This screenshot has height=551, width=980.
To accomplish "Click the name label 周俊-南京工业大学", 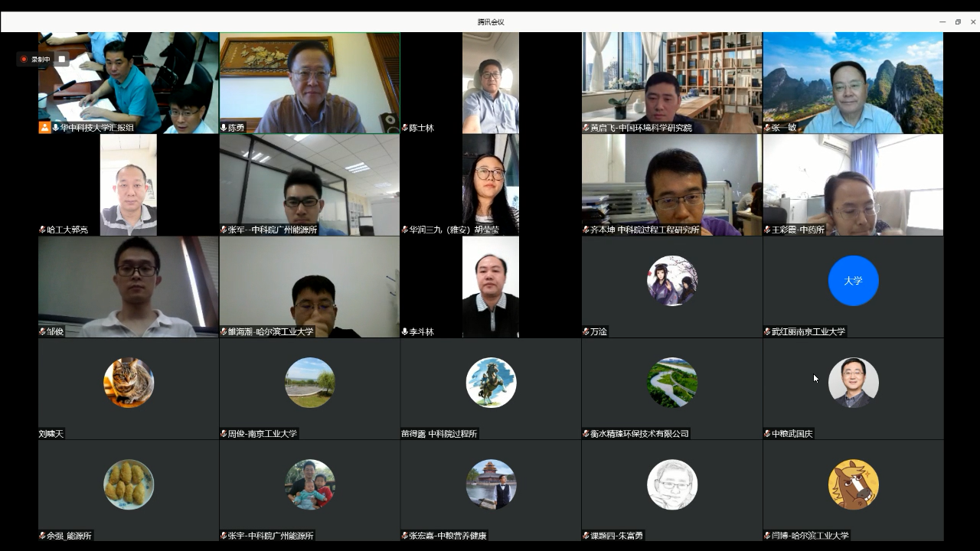I will click(262, 434).
